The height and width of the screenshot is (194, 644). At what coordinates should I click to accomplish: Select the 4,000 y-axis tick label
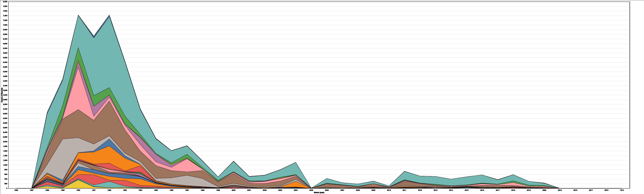(5, 95)
